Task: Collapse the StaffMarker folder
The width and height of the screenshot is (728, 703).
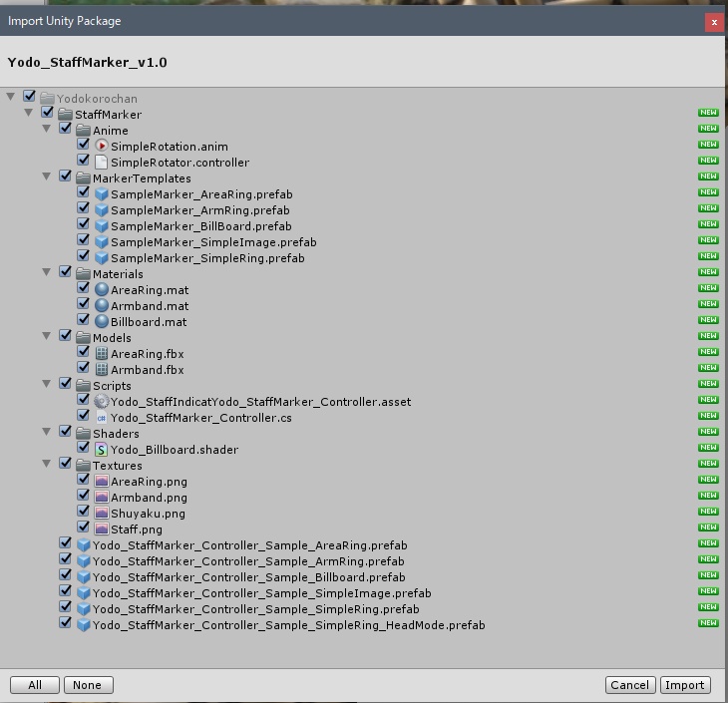Action: coord(29,113)
